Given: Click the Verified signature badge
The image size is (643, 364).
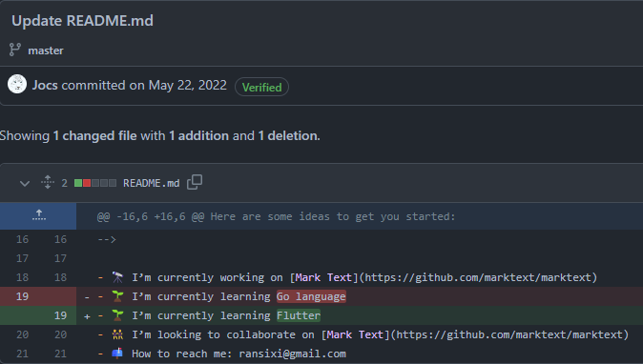Looking at the screenshot, I should (261, 88).
